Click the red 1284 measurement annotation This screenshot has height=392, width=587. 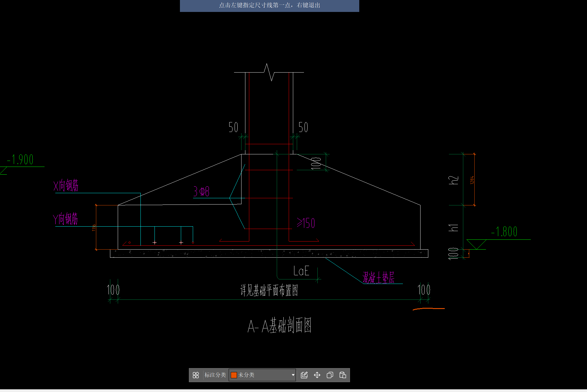pyautogui.click(x=472, y=180)
